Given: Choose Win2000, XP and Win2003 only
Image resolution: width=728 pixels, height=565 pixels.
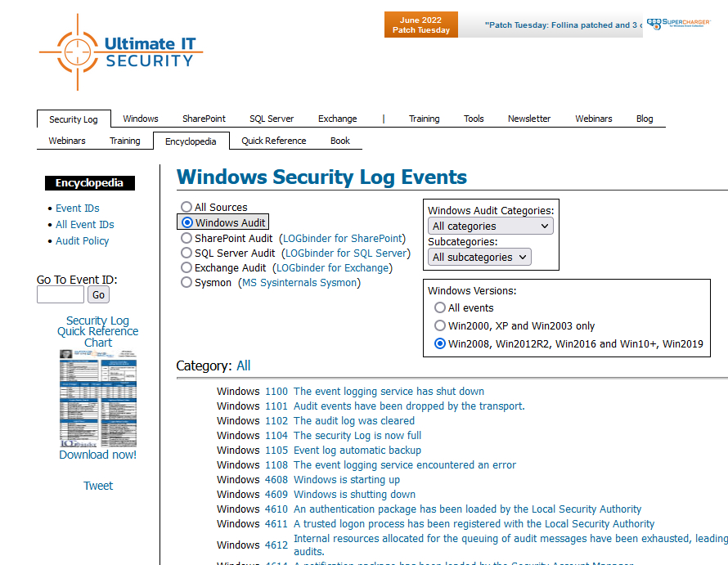Looking at the screenshot, I should (x=440, y=325).
